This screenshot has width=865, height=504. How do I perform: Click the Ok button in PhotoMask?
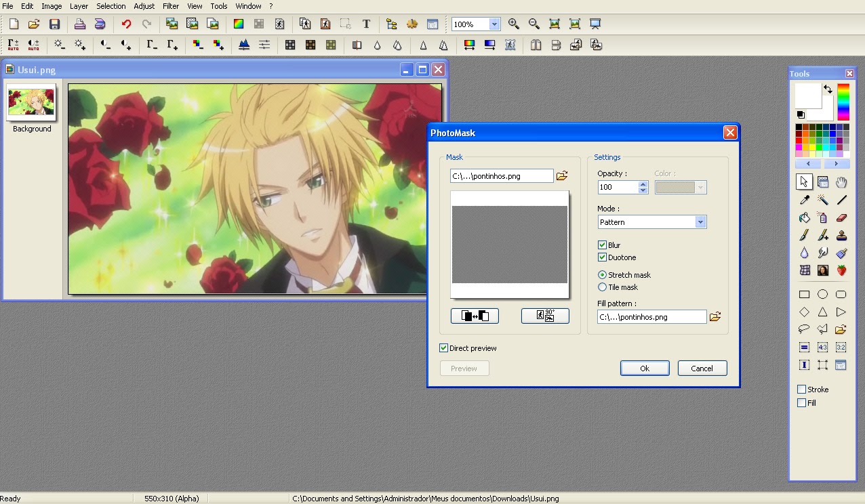point(645,369)
